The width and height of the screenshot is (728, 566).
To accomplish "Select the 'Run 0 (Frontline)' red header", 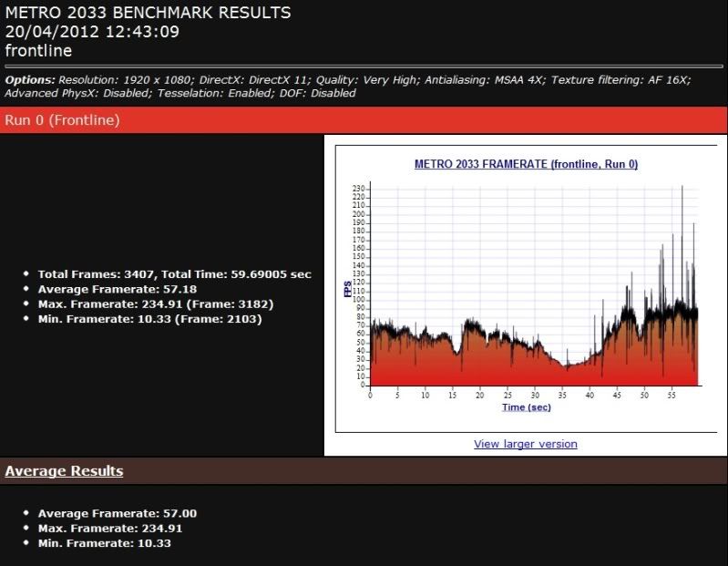I will (364, 120).
